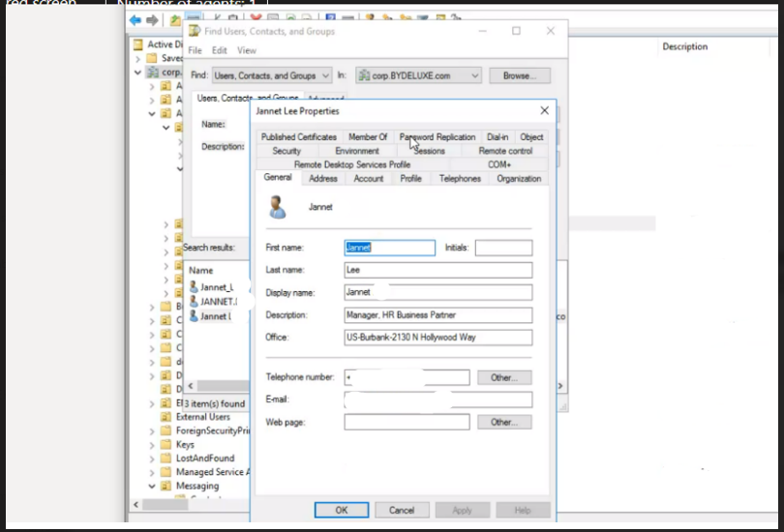Open the Dial-in tab
The height and width of the screenshot is (532, 784).
click(x=497, y=137)
